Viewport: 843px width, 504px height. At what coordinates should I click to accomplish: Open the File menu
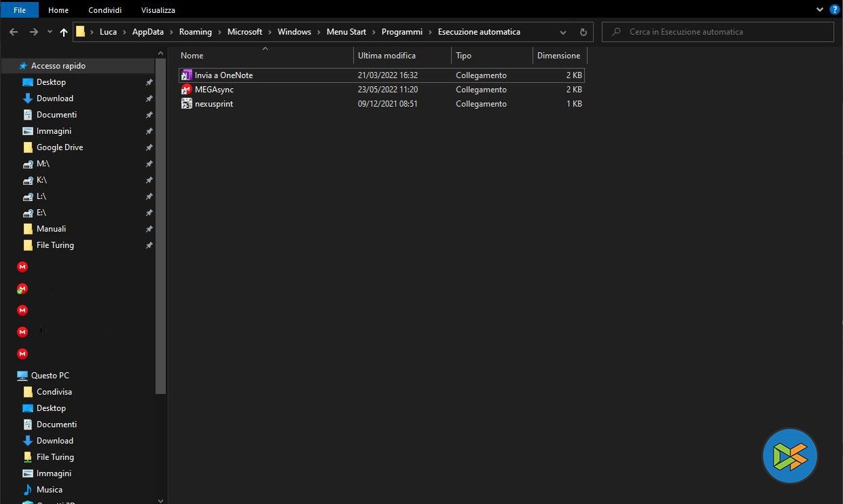(20, 10)
